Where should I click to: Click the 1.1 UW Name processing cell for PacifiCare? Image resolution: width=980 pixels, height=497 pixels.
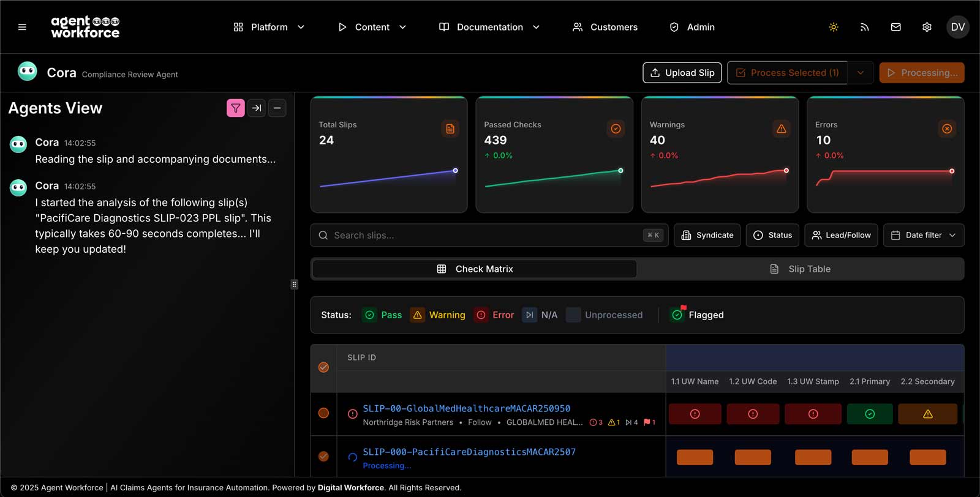695,458
